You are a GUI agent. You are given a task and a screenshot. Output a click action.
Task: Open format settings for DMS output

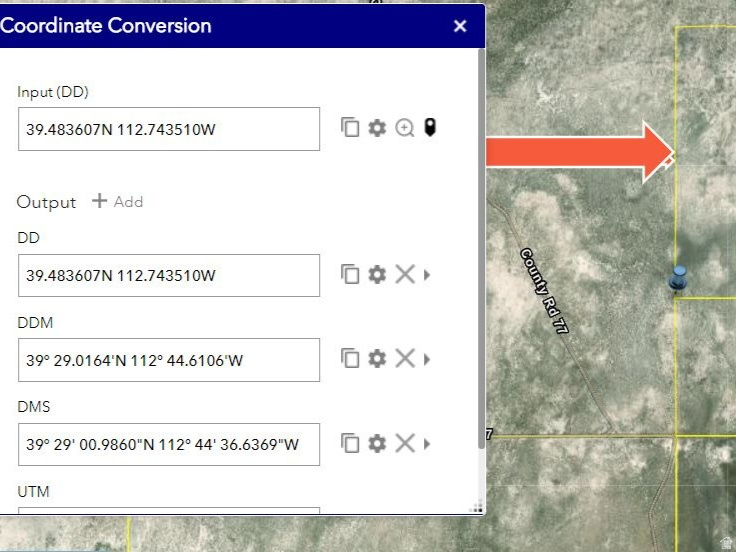(377, 443)
